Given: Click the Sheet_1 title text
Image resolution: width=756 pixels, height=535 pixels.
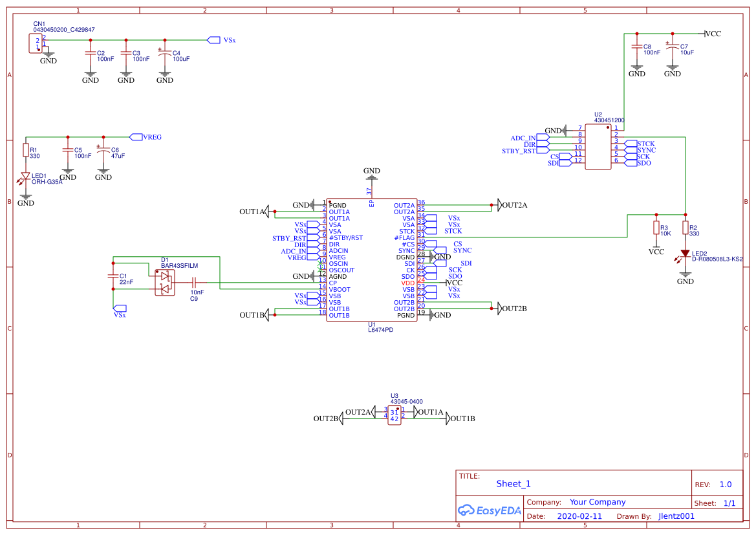Looking at the screenshot, I should click(513, 484).
